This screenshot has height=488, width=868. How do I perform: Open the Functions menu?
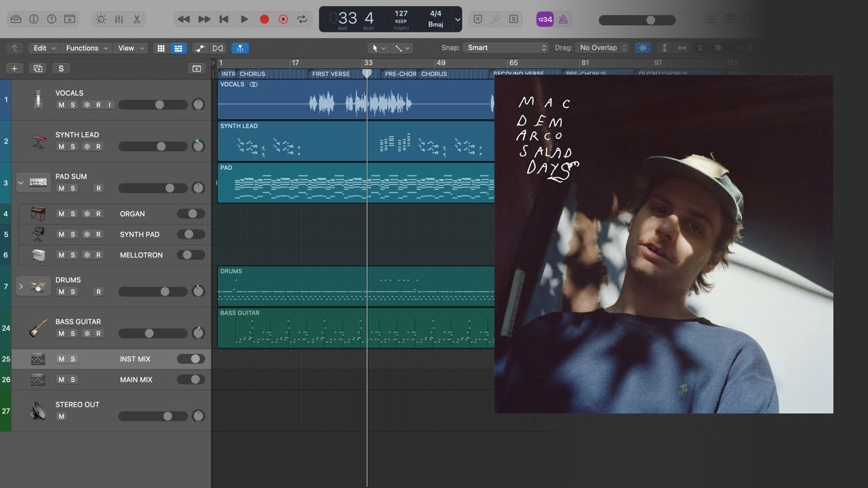click(x=85, y=48)
